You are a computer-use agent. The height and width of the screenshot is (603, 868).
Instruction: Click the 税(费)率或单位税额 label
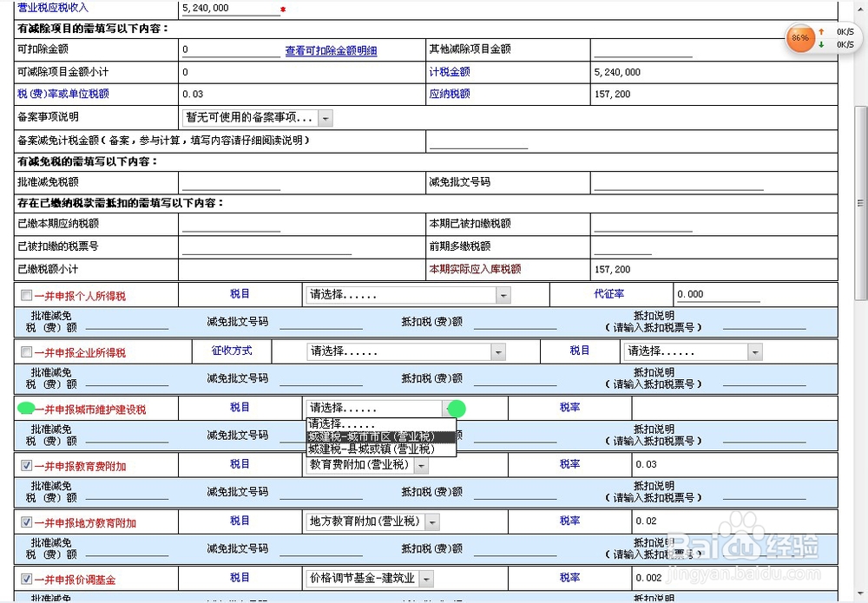(63, 94)
